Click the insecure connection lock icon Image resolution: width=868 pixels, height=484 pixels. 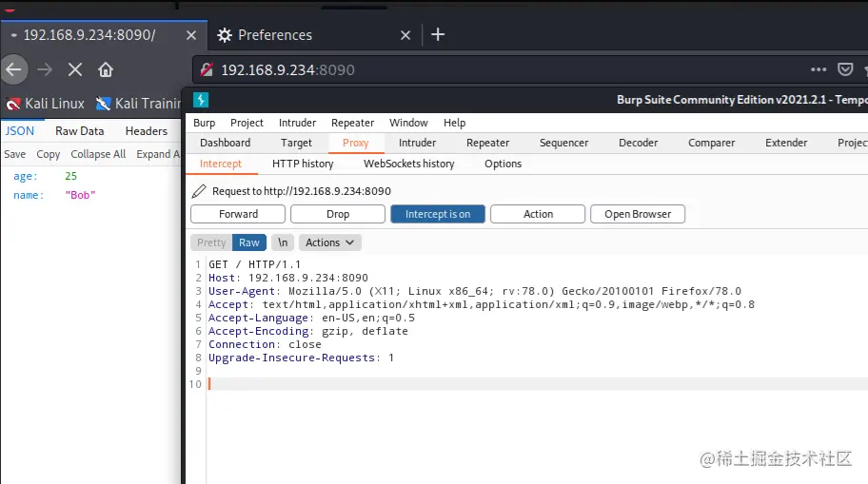(207, 69)
